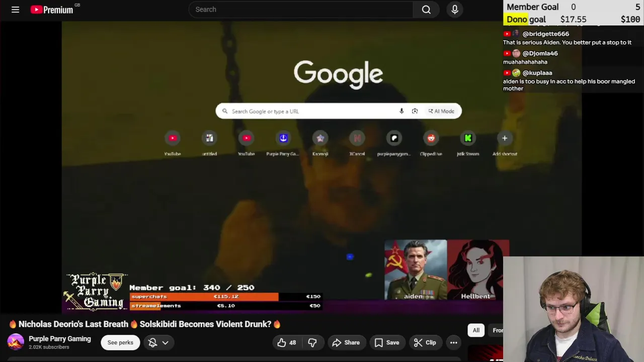Click the @bridgette666 chat username
644x362 pixels.
coord(545,34)
